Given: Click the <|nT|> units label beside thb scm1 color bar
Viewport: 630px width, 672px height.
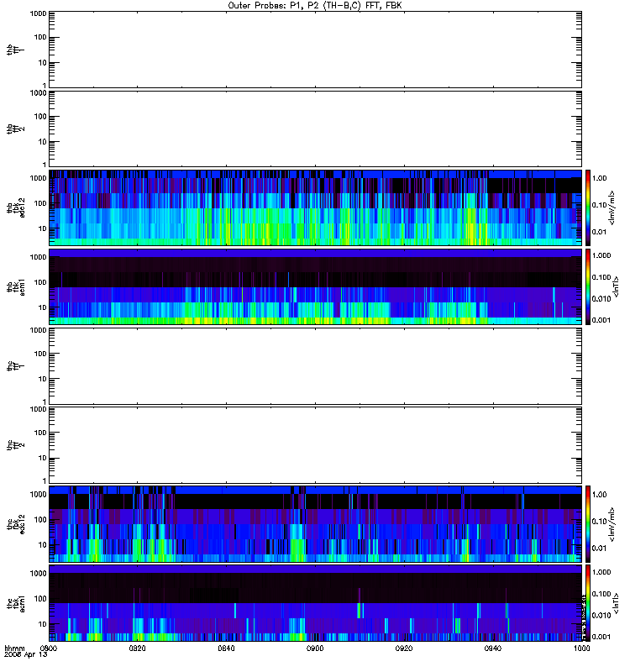Looking at the screenshot, I should pyautogui.click(x=617, y=286).
